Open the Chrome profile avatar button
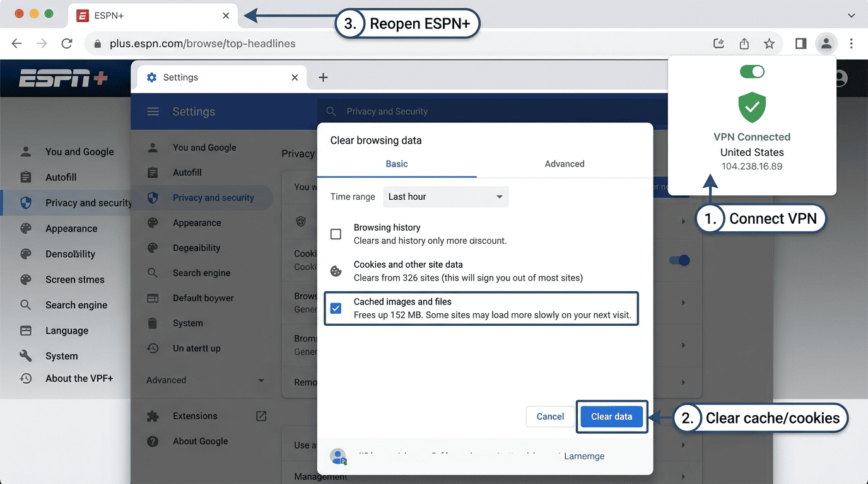 [826, 43]
